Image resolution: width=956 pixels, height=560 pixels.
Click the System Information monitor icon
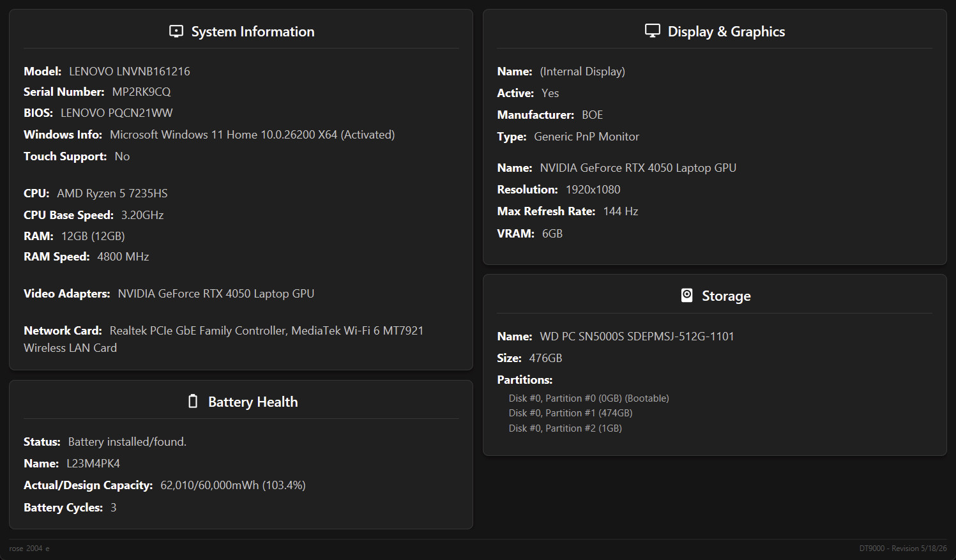coord(176,31)
